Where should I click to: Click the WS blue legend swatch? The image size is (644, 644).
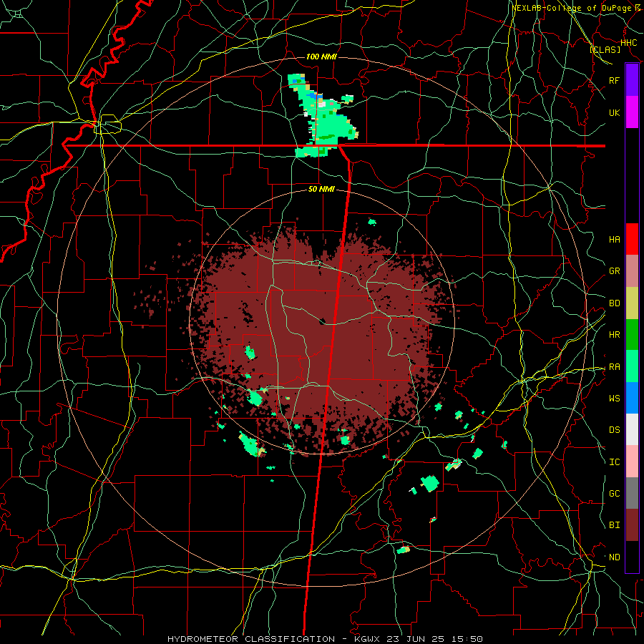click(632, 398)
